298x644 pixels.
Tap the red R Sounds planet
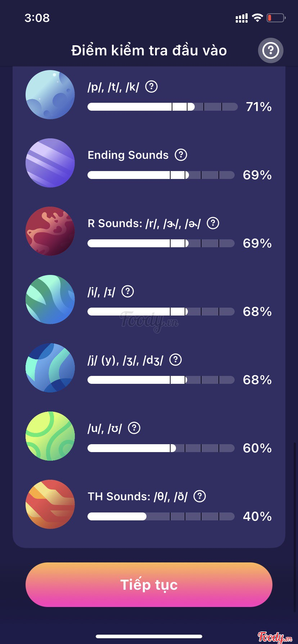[x=50, y=231]
